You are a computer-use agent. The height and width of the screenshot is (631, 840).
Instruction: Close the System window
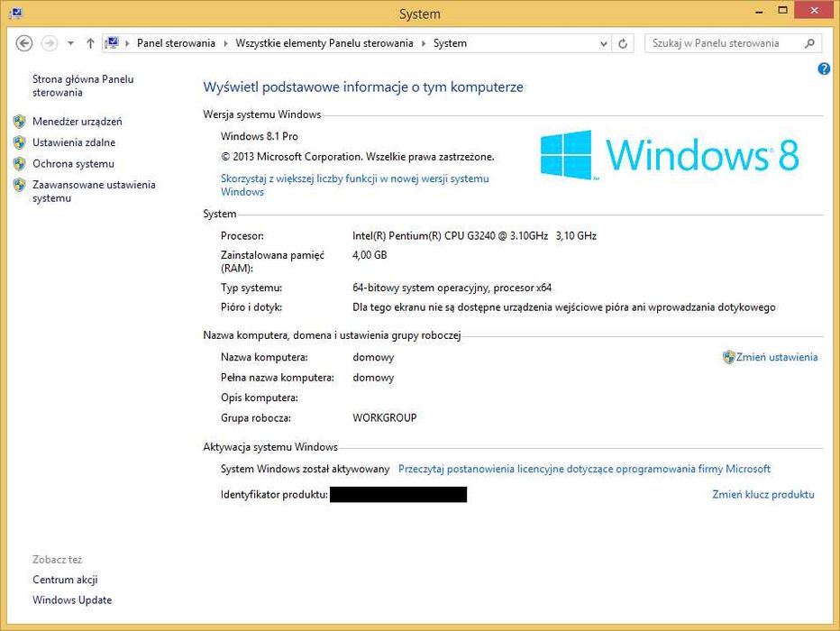coord(814,11)
